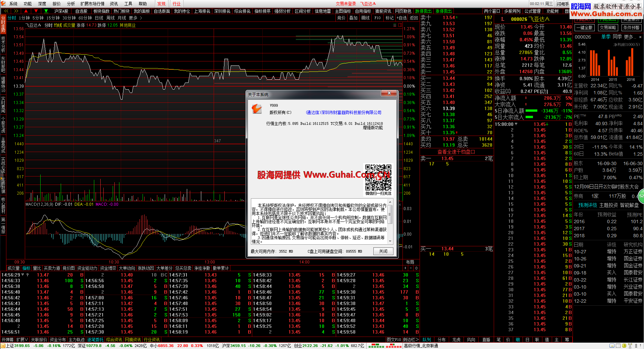Click the L marker beside stock code 000026
The width and height of the screenshot is (644, 349).
pos(502,19)
